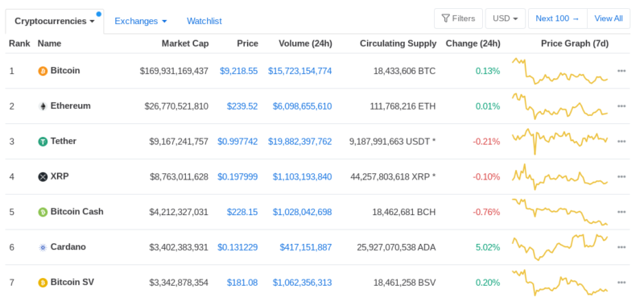644x298 pixels.
Task: Open the three-dot menu for Ethereum row
Action: 621,106
